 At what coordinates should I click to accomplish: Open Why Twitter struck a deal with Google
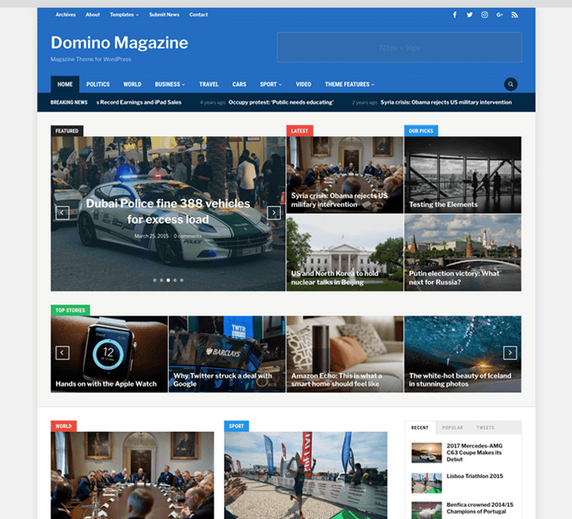tap(227, 354)
